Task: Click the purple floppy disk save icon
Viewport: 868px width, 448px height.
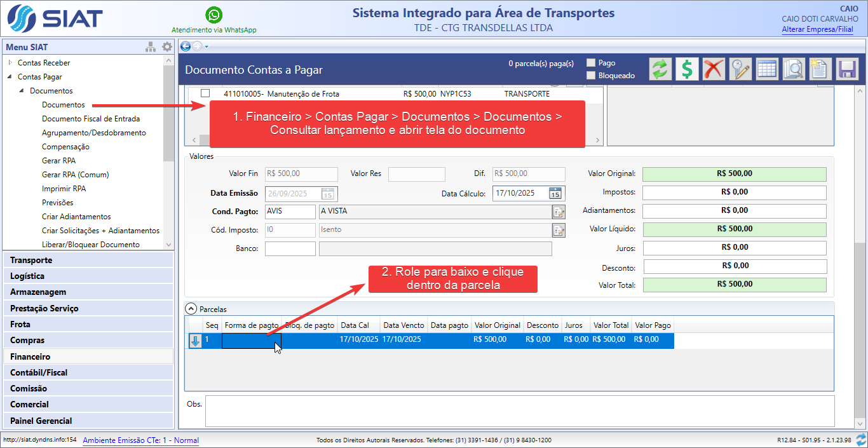Action: click(846, 69)
